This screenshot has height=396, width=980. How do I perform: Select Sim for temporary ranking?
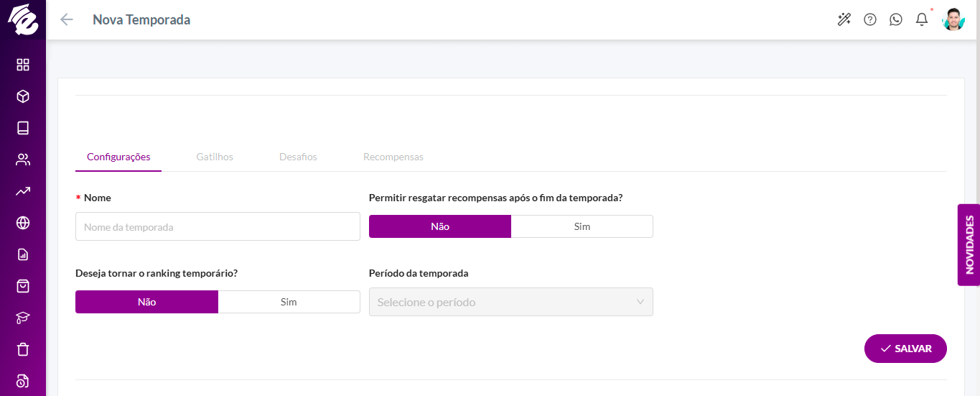point(289,302)
